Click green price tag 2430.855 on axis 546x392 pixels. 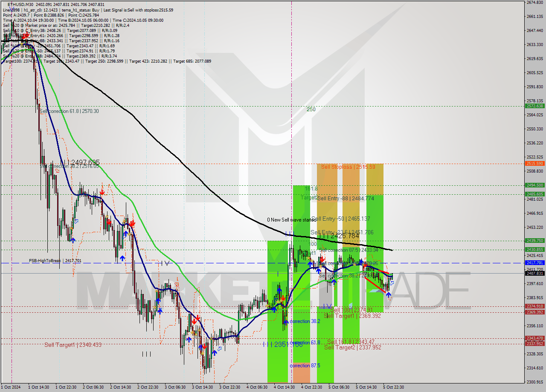(535, 250)
